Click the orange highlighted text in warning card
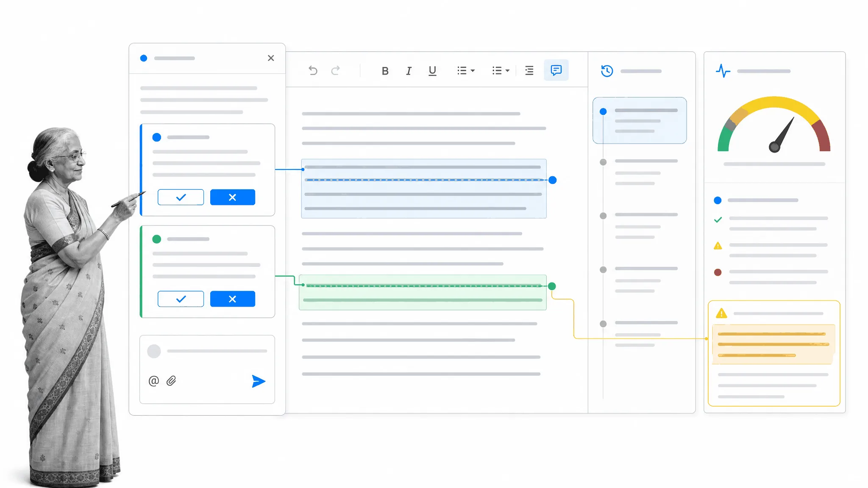 (773, 344)
